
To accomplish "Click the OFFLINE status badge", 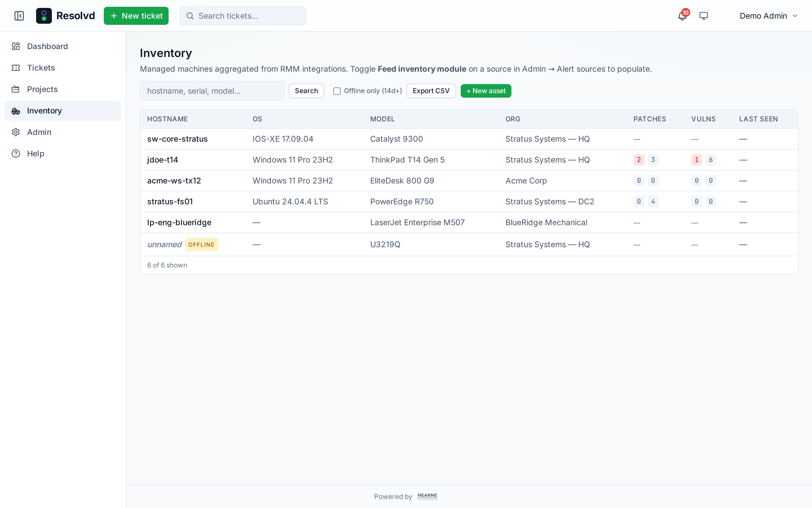I will coord(201,245).
